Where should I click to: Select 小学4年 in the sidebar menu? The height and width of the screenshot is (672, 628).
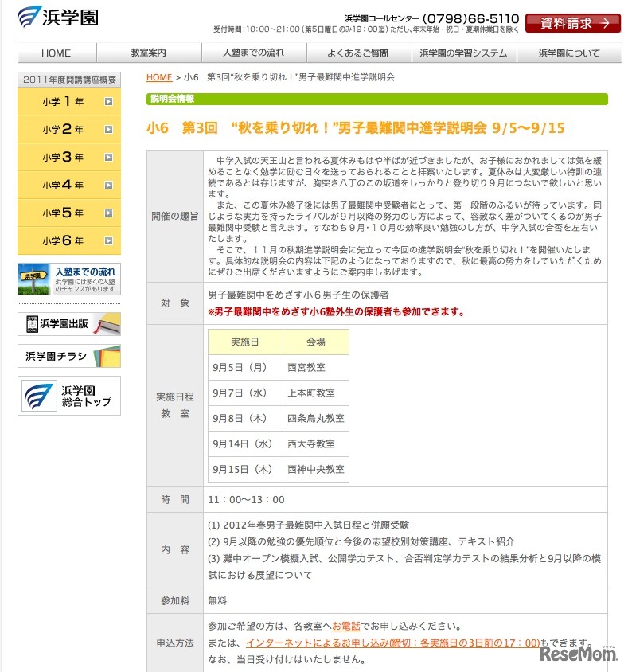tap(69, 186)
